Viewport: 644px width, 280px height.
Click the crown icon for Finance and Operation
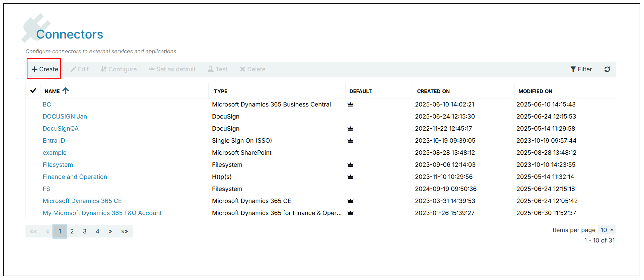351,177
